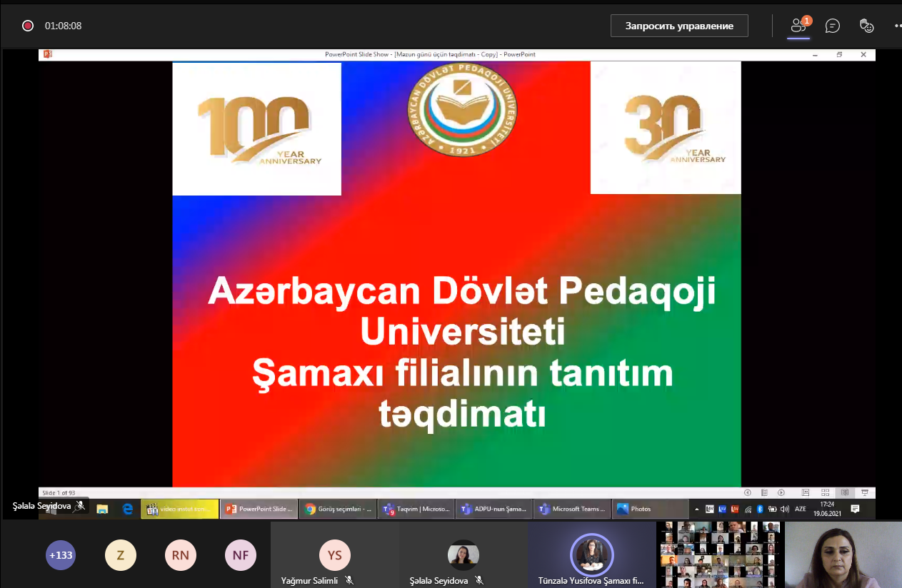Click the red recording indicator
The width and height of the screenshot is (902, 588).
pos(28,26)
